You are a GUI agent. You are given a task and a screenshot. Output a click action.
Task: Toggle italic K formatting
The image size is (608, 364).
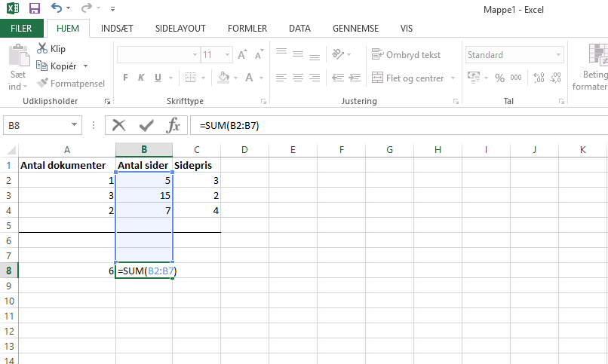(x=141, y=78)
